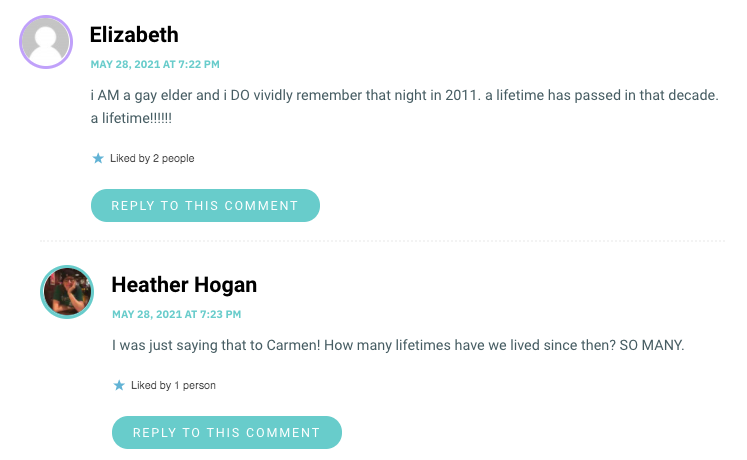The width and height of the screenshot is (747, 460).
Task: Open Heather Hogan's profile photo
Action: pos(67,292)
